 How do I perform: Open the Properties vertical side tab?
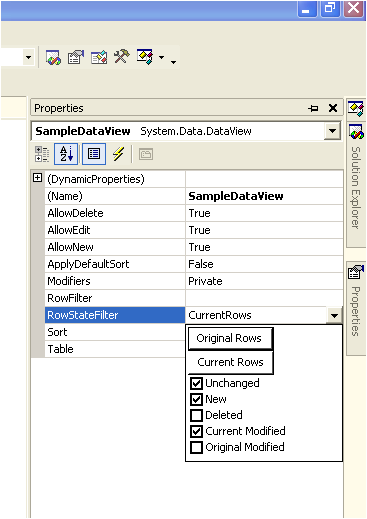coord(356,308)
